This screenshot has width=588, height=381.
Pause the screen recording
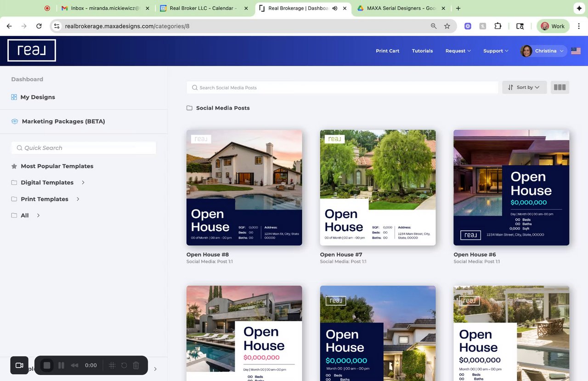click(x=61, y=365)
